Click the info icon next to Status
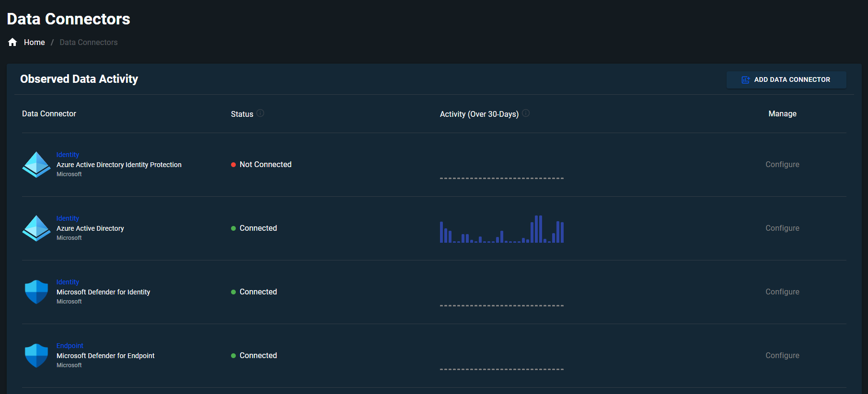 point(260,113)
